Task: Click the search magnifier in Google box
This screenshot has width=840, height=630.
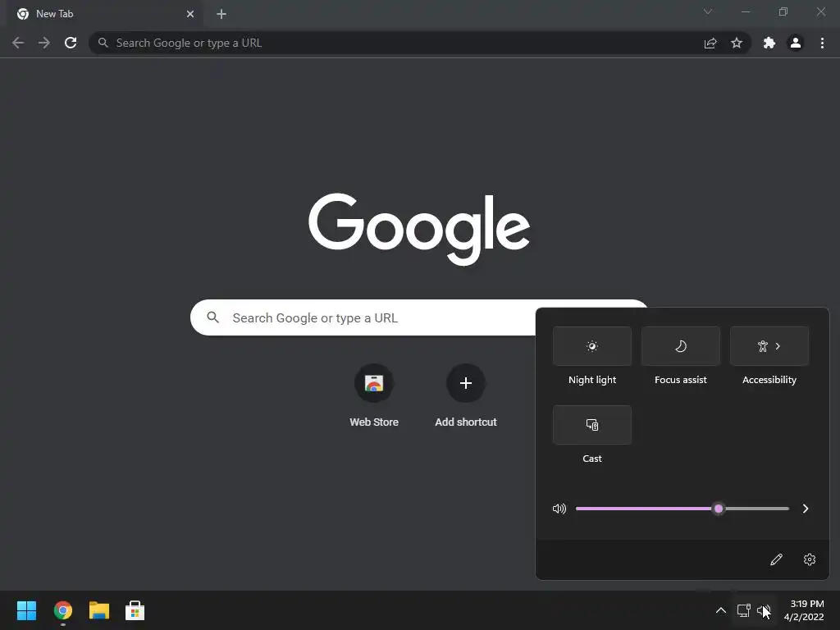Action: coord(212,317)
